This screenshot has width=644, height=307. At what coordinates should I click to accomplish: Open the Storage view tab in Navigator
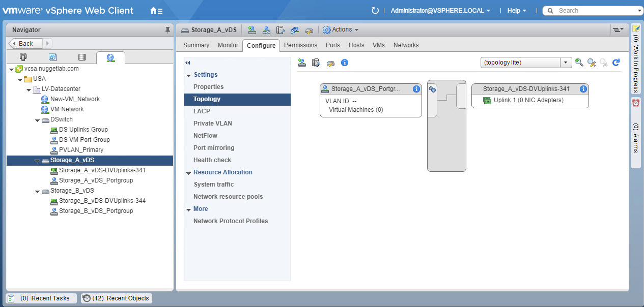pos(81,57)
